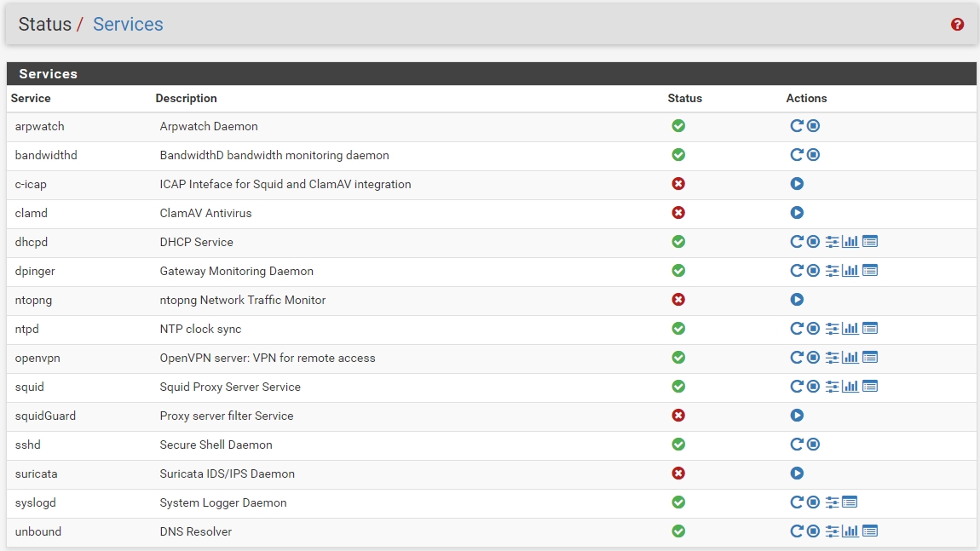Start the squidGuard service
Image resolution: width=980 pixels, height=551 pixels.
pos(797,416)
